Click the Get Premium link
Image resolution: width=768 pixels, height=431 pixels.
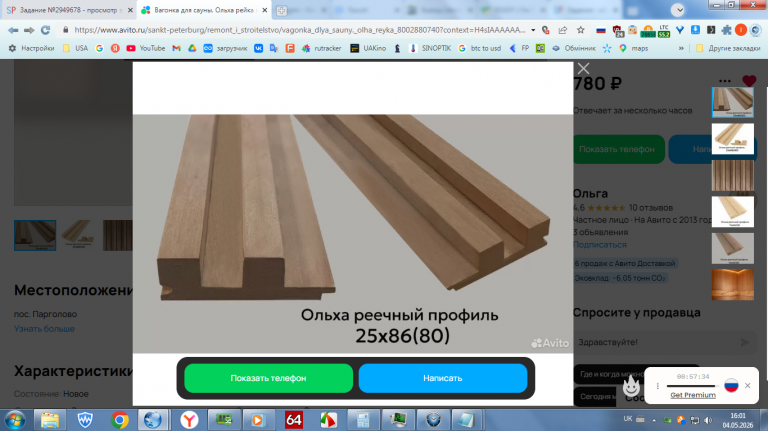(x=693, y=395)
